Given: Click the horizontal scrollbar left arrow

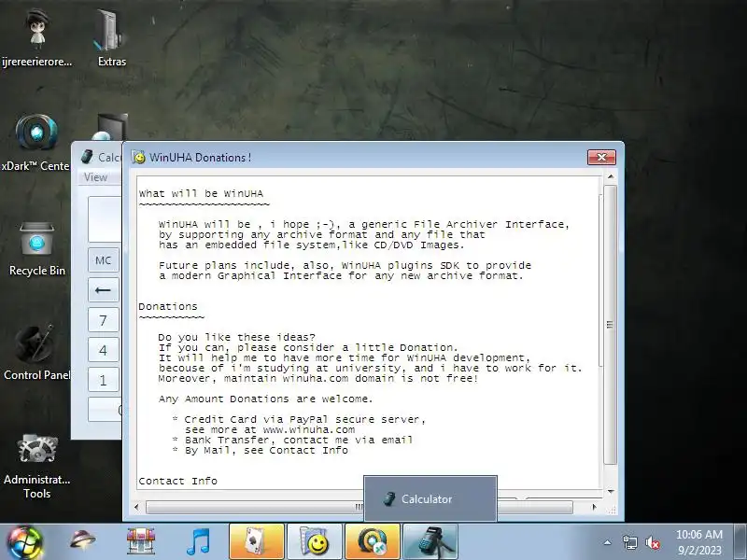Looking at the screenshot, I should tap(137, 507).
